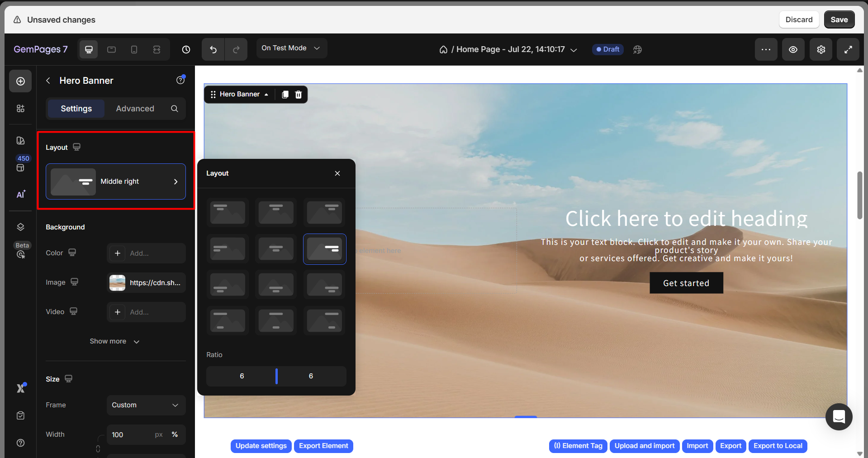Viewport: 868px width, 458px height.
Task: Open version history clock icon
Action: pyautogui.click(x=186, y=50)
